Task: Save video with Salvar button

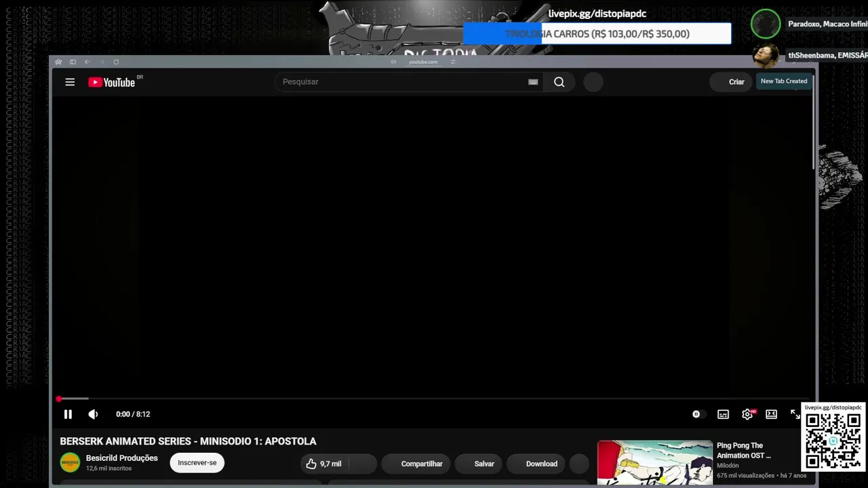Action: [479, 464]
